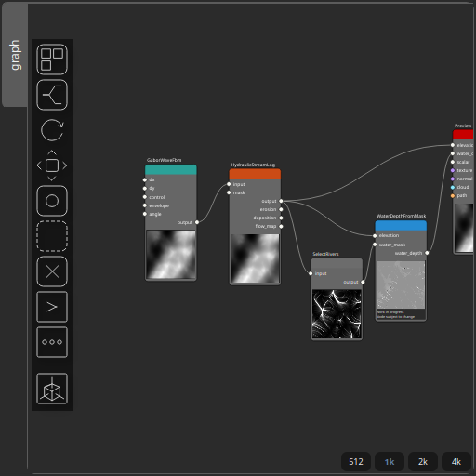The width and height of the screenshot is (476, 476).
Task: Select the GaborWaveFbm node header
Action: 171,170
